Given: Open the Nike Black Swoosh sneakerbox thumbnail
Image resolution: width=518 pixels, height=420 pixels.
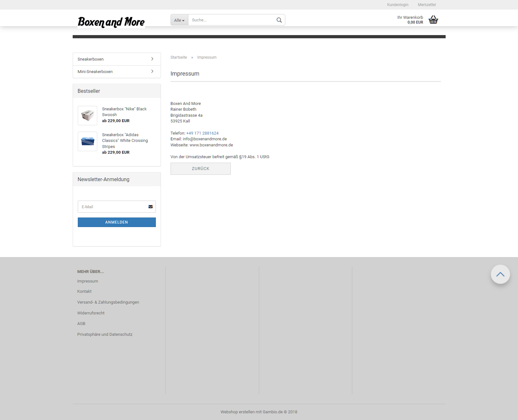Looking at the screenshot, I should click(x=87, y=115).
